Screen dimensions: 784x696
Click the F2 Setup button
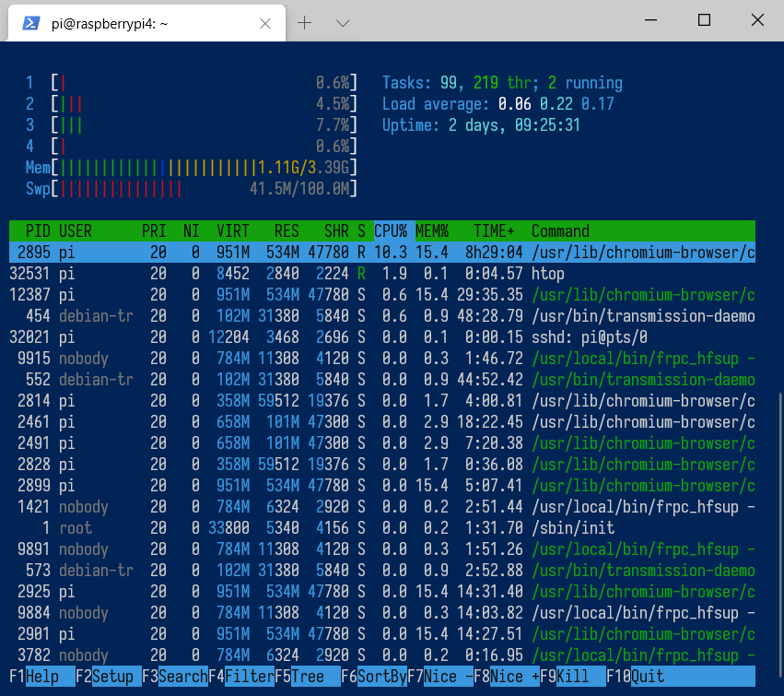click(109, 677)
